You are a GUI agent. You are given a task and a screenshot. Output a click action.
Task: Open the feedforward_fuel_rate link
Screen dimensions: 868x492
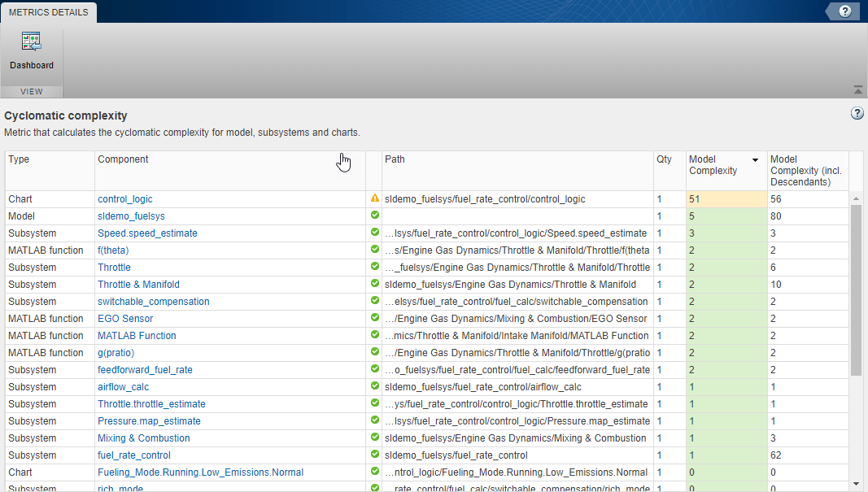tap(145, 370)
